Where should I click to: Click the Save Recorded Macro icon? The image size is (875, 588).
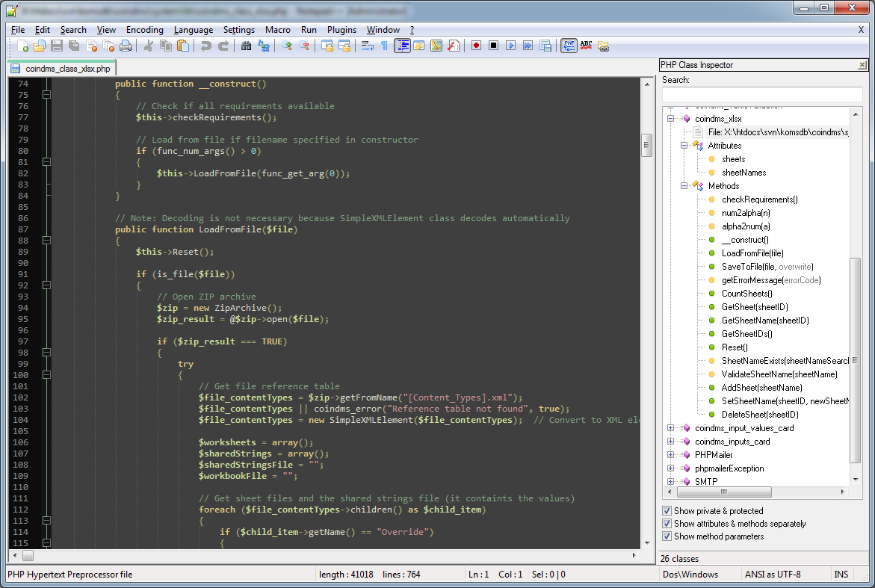pyautogui.click(x=545, y=46)
